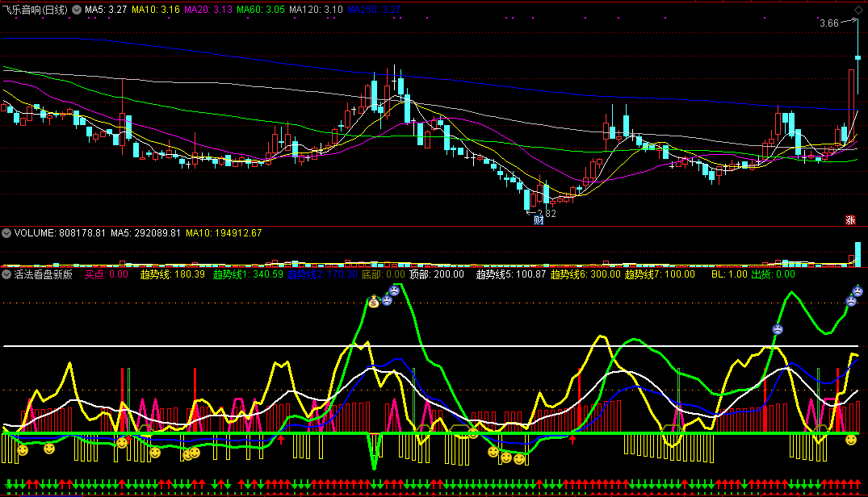Click the 趋势线7: 100.00 value
Image resolution: width=868 pixels, height=497 pixels.
(x=660, y=274)
